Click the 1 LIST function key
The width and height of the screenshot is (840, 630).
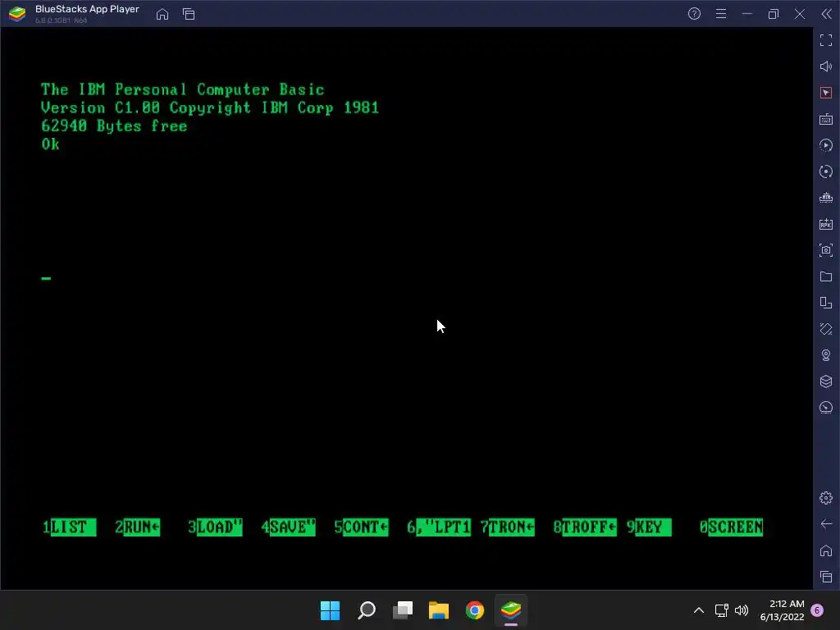(69, 527)
